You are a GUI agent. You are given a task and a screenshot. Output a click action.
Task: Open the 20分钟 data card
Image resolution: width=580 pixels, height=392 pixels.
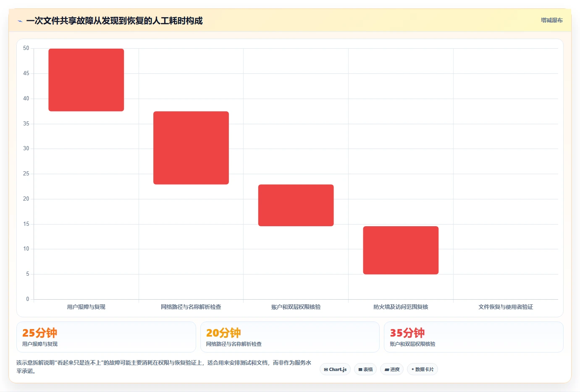click(x=290, y=337)
